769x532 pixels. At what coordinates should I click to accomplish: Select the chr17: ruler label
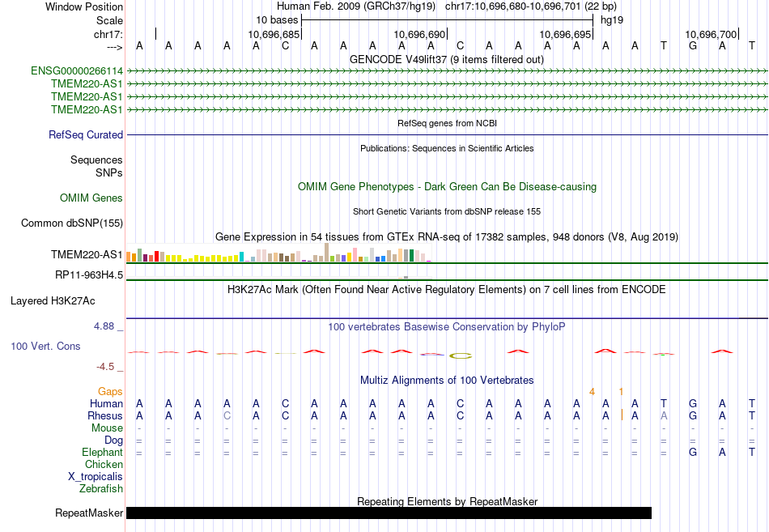108,34
